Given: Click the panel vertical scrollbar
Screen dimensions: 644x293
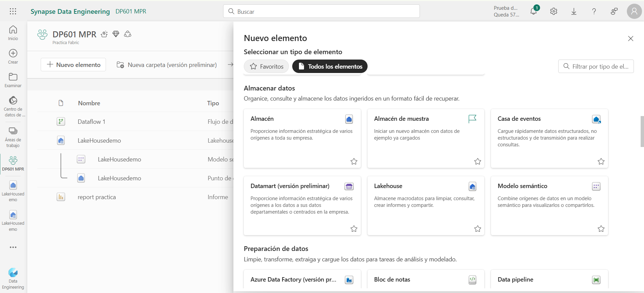Looking at the screenshot, I should [x=642, y=132].
